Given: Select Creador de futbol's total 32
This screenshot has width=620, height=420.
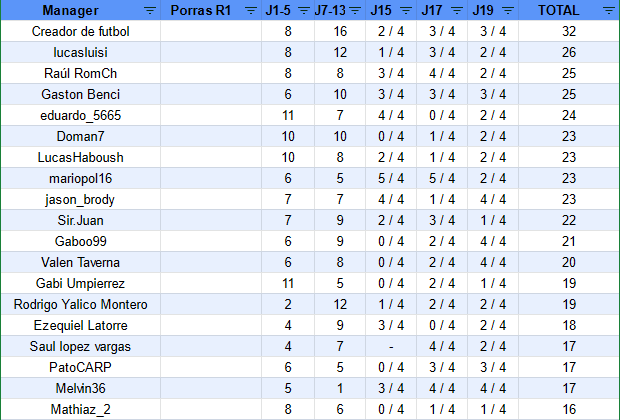Looking at the screenshot, I should click(569, 31).
